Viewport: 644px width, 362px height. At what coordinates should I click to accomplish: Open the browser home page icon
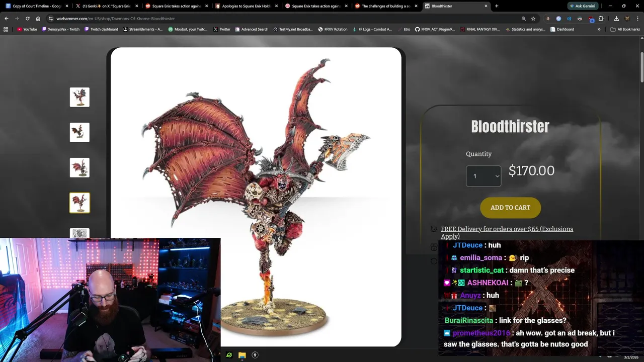(x=38, y=19)
